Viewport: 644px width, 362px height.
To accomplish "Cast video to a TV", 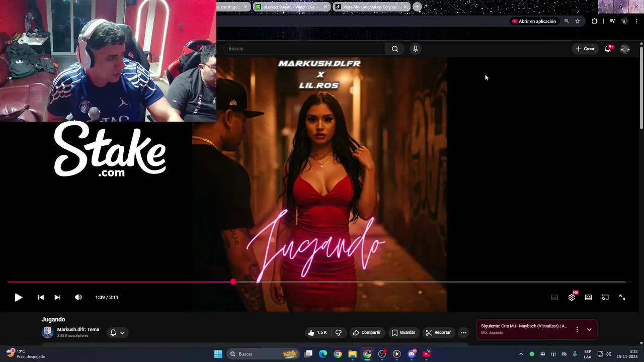I will [x=605, y=297].
